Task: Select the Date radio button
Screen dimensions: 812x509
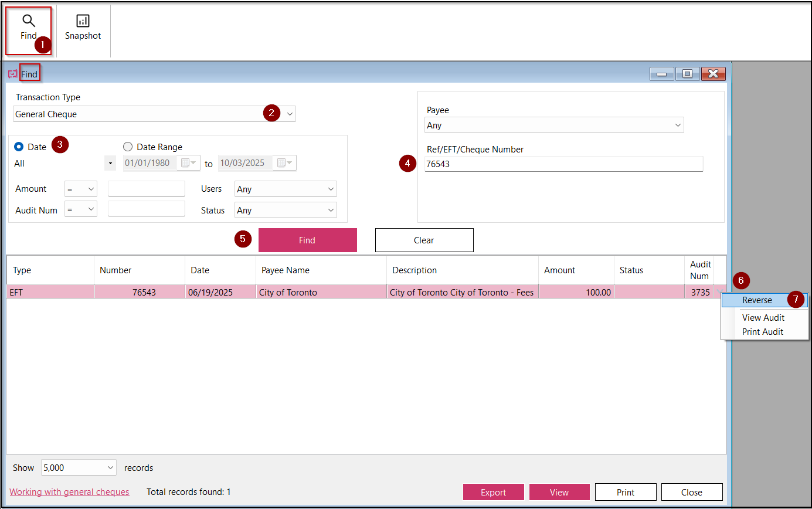Action: (x=18, y=147)
